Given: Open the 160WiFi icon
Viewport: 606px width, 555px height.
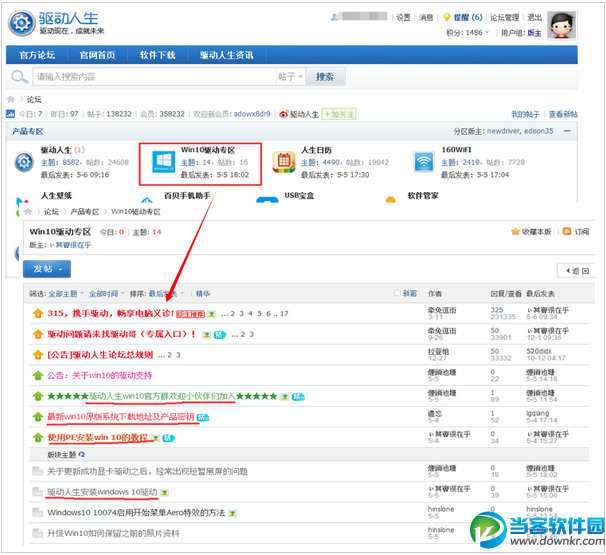Looking at the screenshot, I should click(424, 162).
